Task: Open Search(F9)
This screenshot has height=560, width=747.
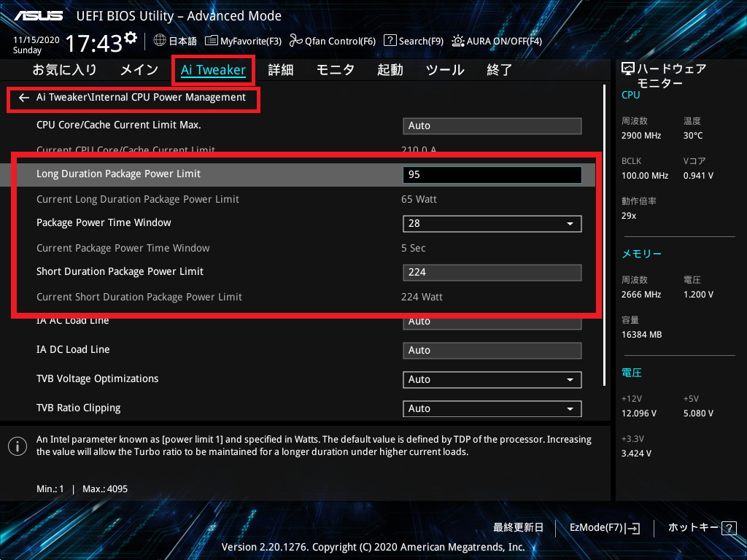Action: point(414,41)
